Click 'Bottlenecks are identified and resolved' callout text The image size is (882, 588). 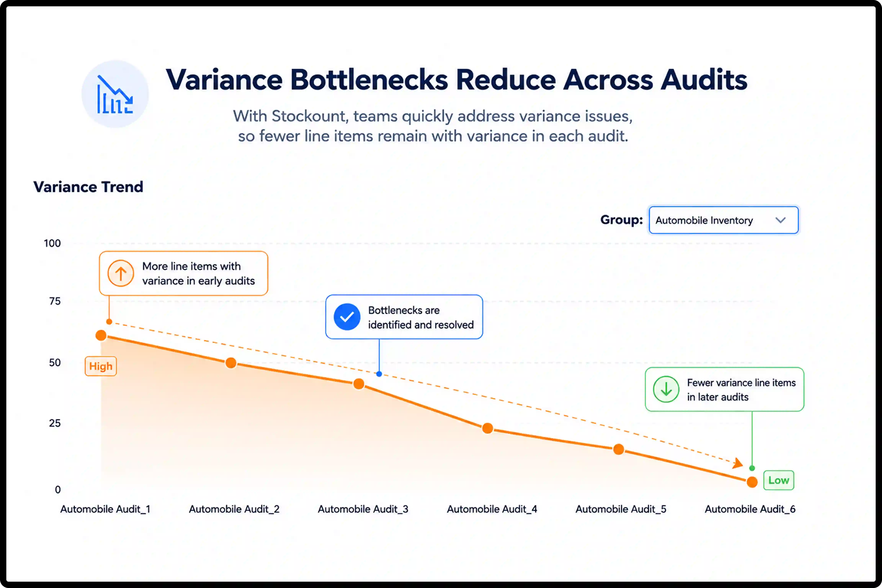pyautogui.click(x=421, y=317)
